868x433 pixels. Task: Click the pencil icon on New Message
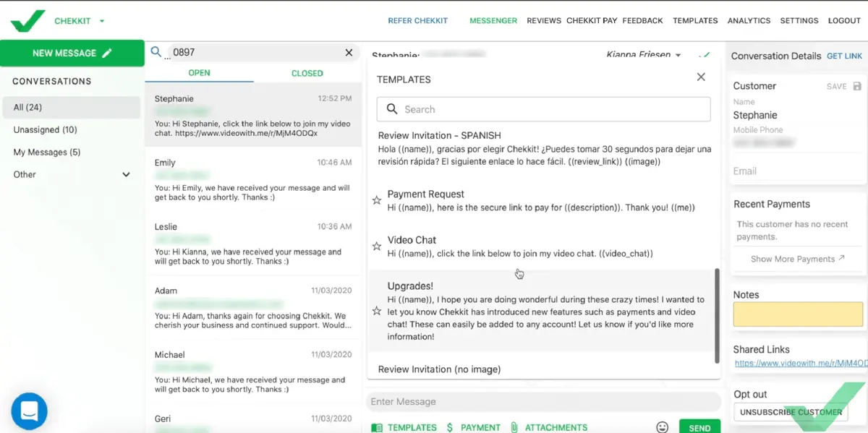tap(108, 53)
